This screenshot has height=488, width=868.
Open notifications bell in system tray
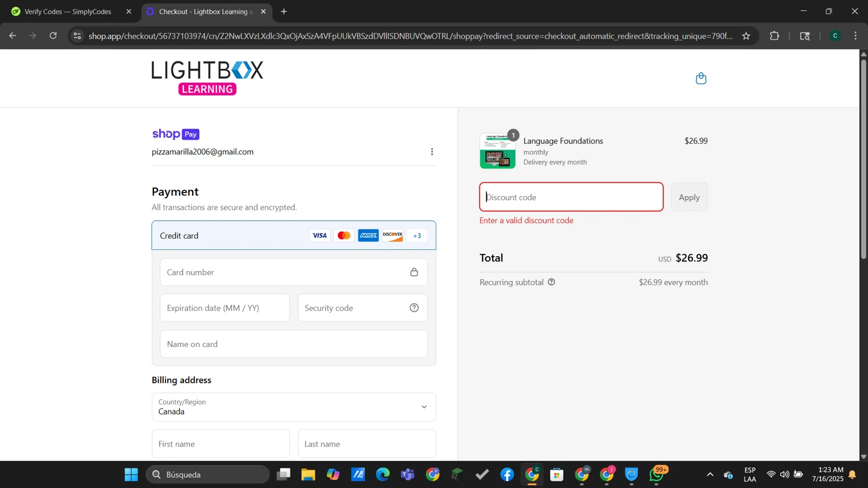(852, 475)
